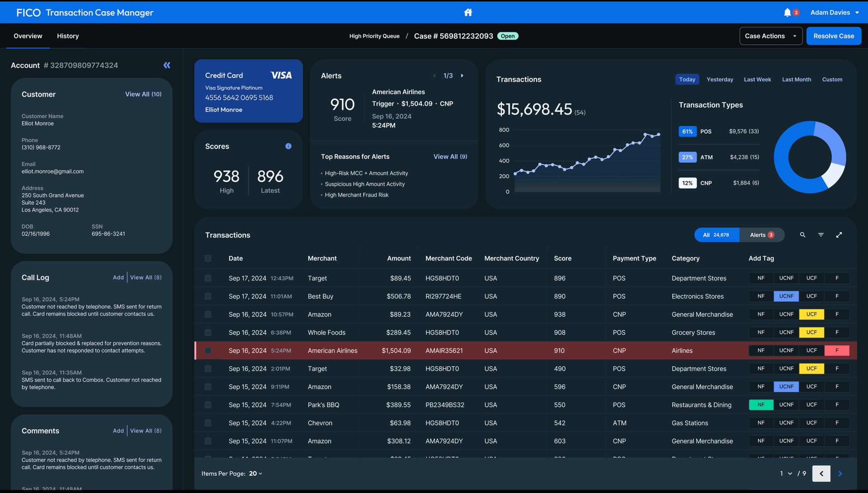Check the Park's BBQ row
The width and height of the screenshot is (868, 493).
coord(208,405)
